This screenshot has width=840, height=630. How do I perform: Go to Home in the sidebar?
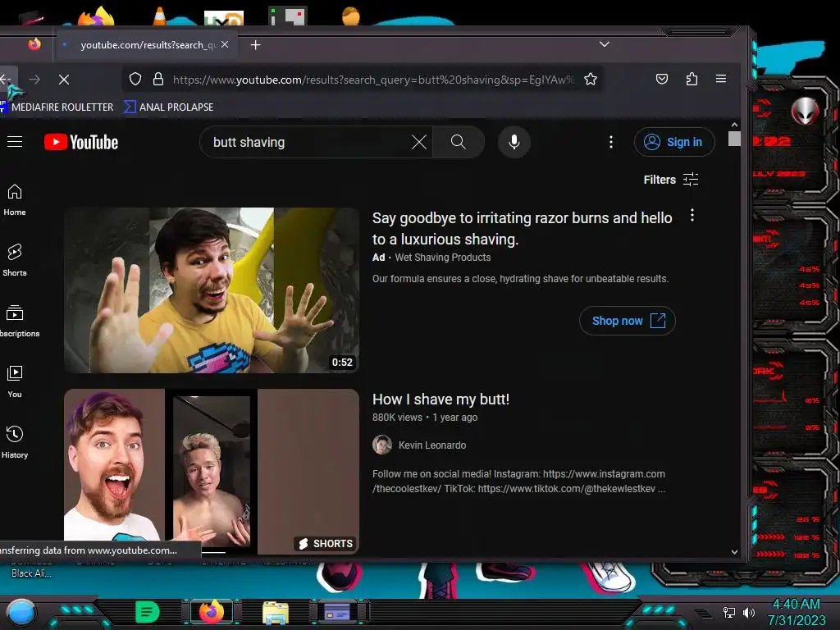tap(15, 200)
